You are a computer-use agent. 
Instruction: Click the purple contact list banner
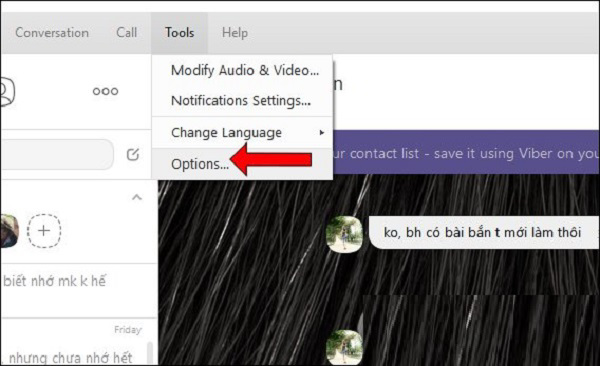[x=466, y=152]
